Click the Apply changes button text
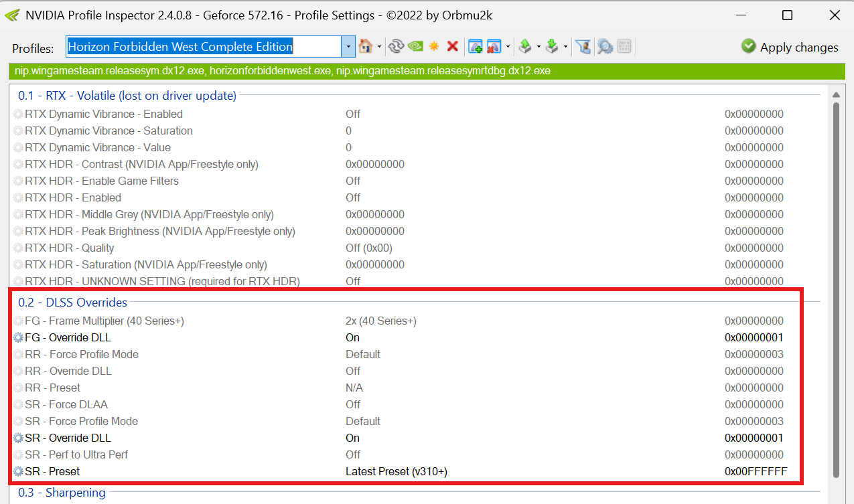Screen dimensions: 854x504 point(799,47)
